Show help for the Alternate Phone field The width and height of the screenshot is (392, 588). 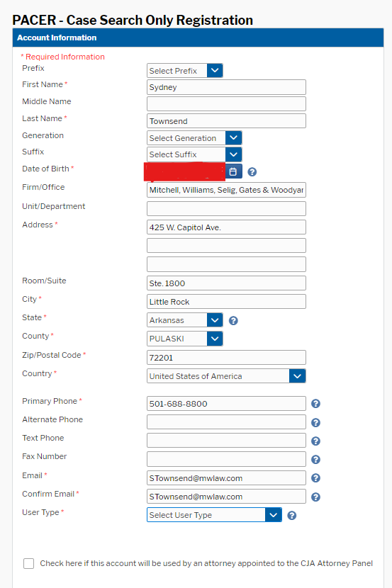pyautogui.click(x=316, y=423)
